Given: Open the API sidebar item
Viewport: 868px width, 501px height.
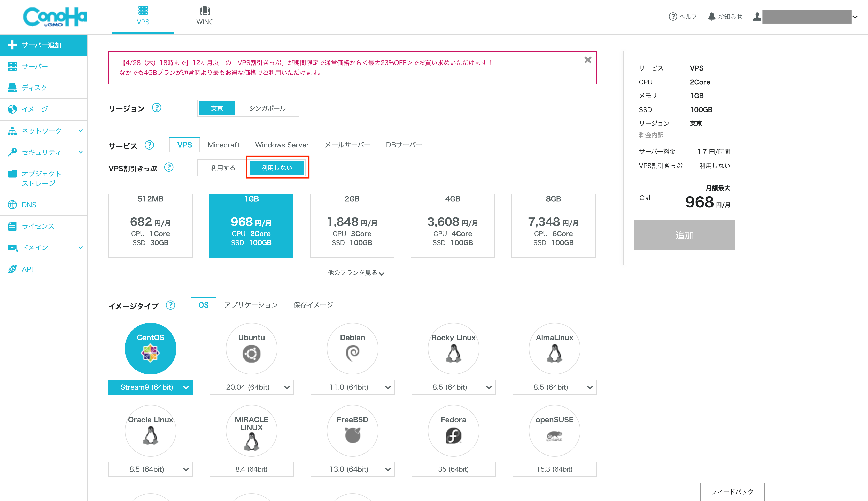Looking at the screenshot, I should 44,269.
